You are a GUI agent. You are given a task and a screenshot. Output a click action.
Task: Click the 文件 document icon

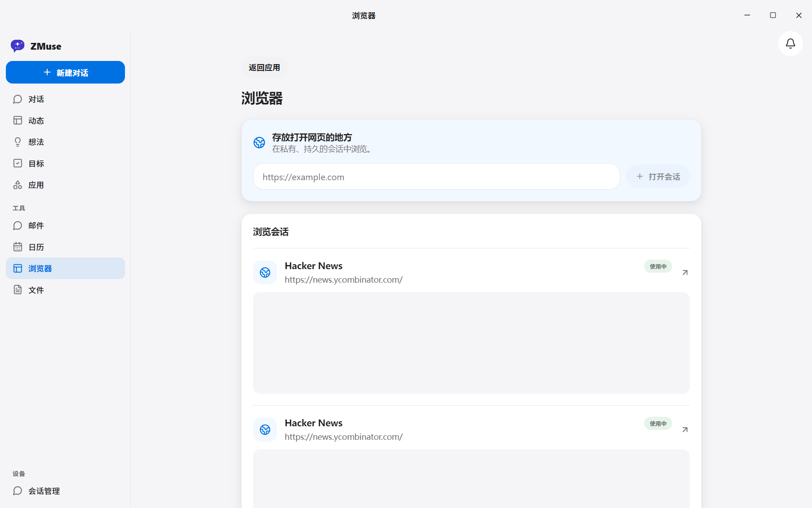[18, 290]
